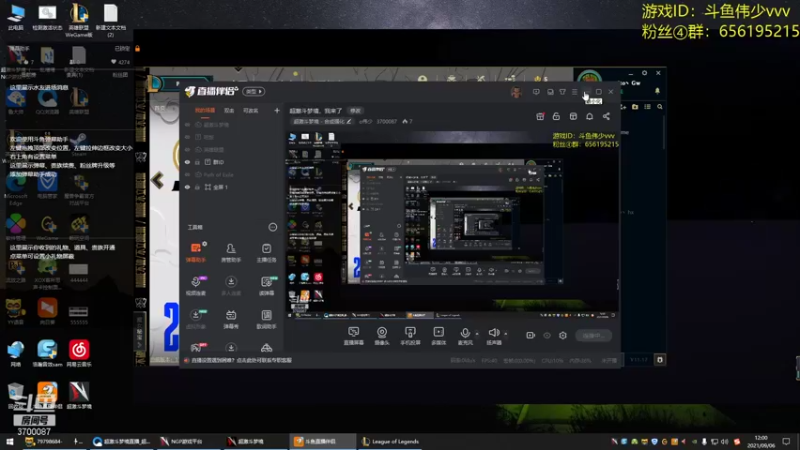Open the taskbar clock and date
The width and height of the screenshot is (800, 450).
[761, 441]
